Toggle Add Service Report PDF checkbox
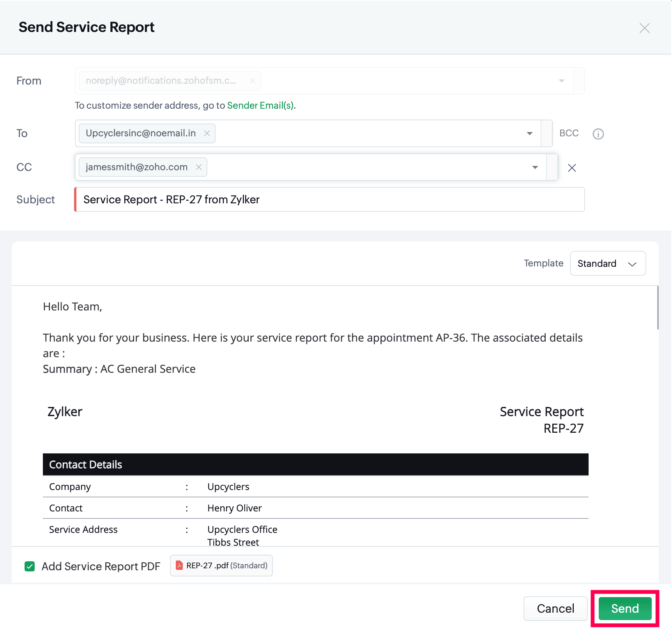The height and width of the screenshot is (631, 672). pos(30,566)
